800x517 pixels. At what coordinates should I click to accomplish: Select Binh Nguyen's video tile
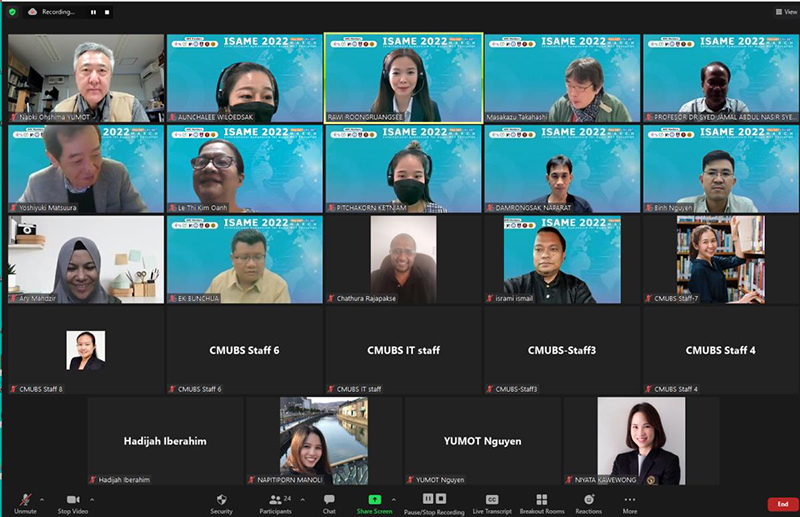click(721, 169)
